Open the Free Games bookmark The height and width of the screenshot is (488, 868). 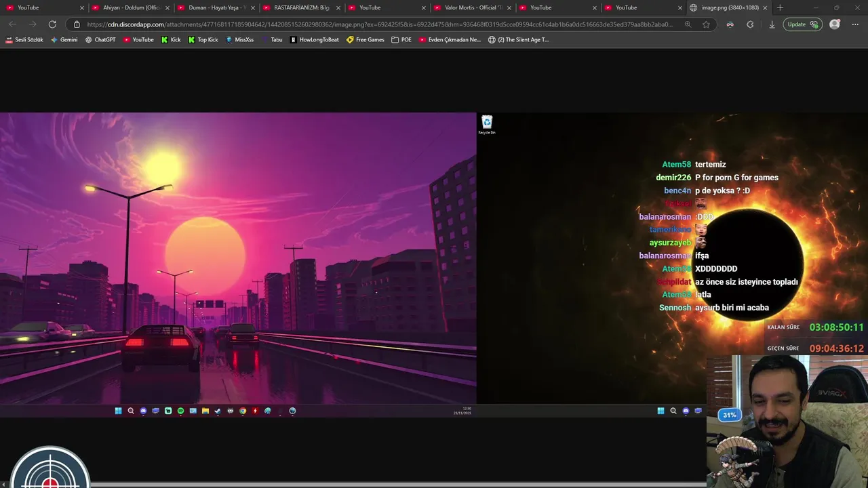[x=365, y=39]
